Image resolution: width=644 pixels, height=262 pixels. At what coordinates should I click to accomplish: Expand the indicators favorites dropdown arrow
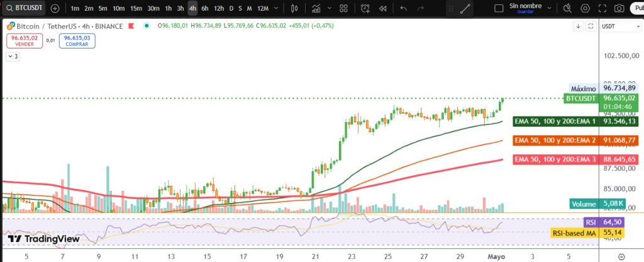point(330,8)
